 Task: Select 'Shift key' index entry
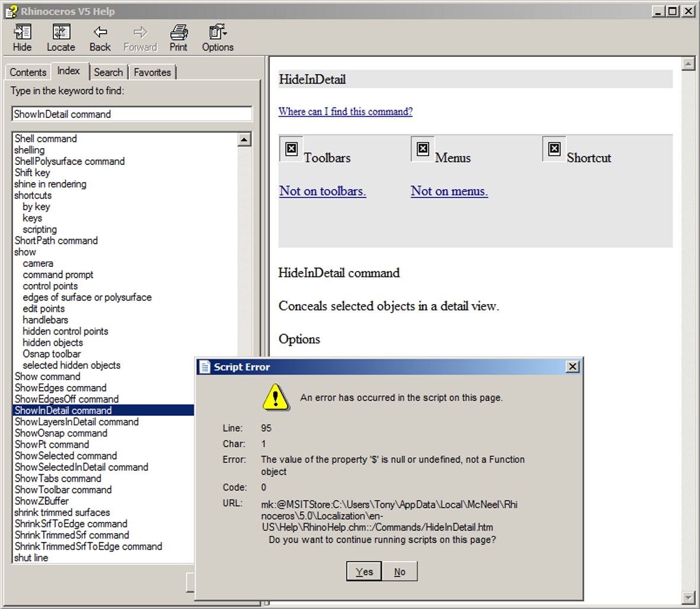pyautogui.click(x=32, y=173)
